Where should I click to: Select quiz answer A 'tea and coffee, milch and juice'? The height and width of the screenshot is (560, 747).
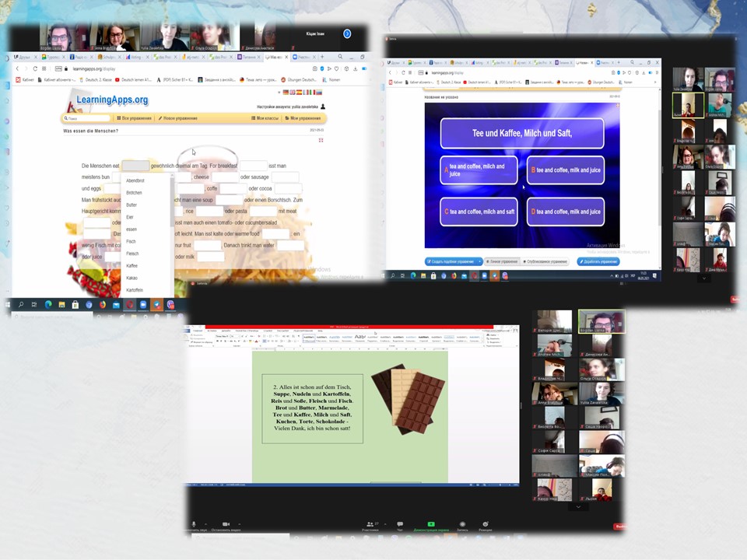pyautogui.click(x=479, y=170)
